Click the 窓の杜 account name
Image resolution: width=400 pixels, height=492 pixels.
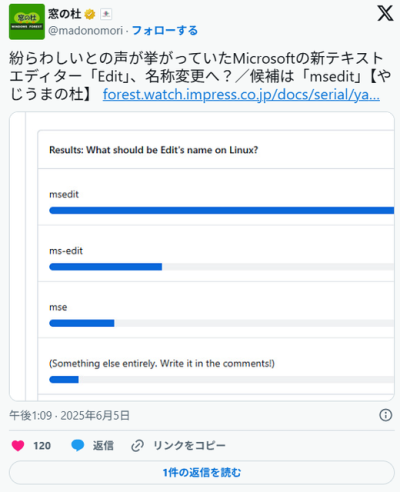(65, 14)
